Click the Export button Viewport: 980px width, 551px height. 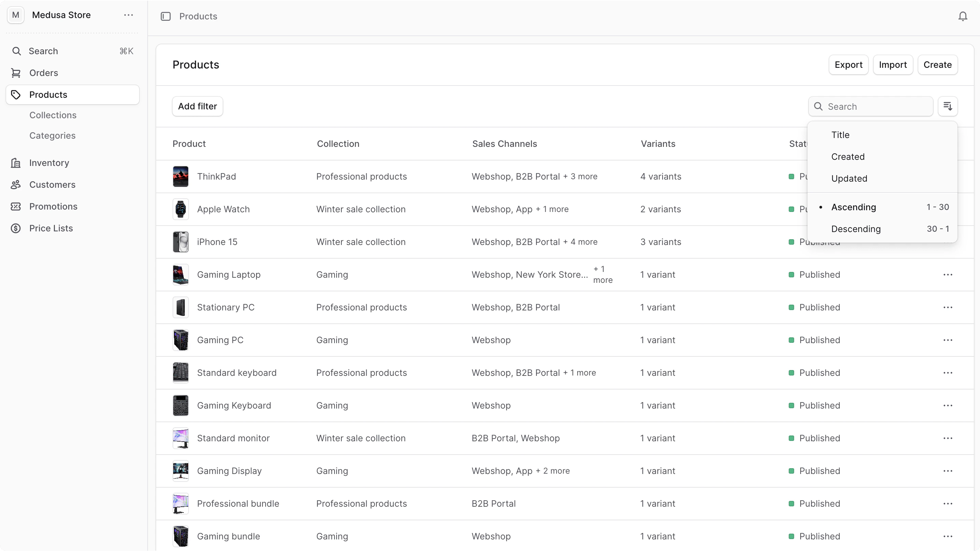click(849, 65)
